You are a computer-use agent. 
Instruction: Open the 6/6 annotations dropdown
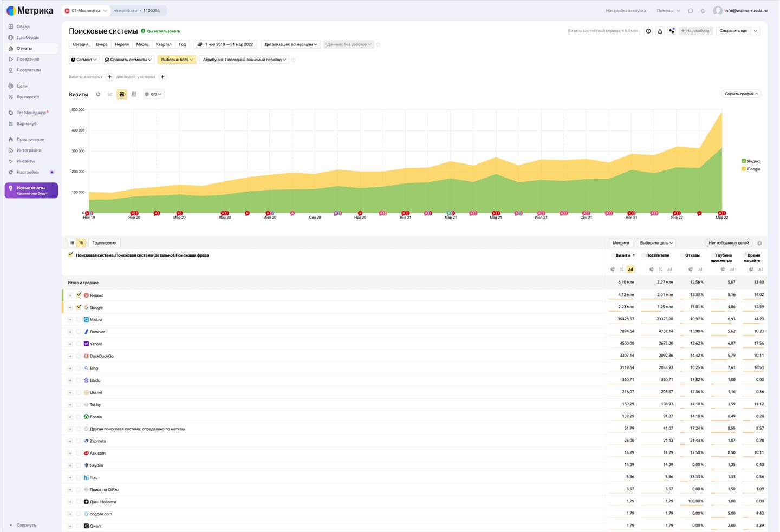[154, 94]
